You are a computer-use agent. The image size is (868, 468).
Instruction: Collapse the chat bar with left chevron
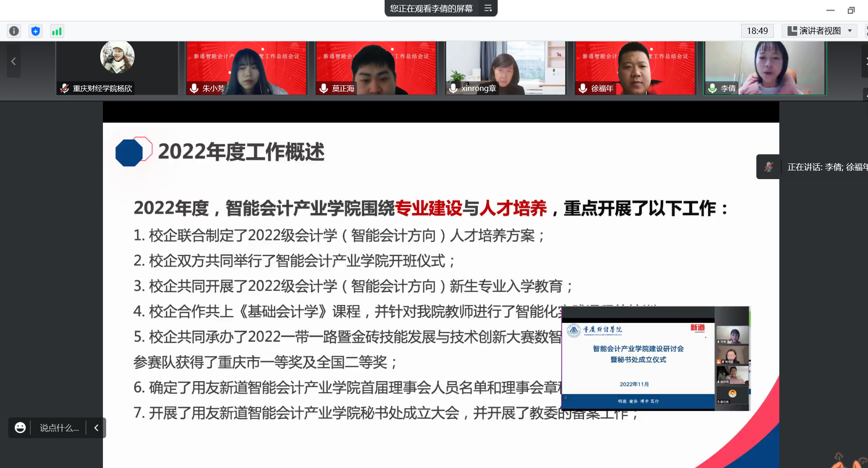96,428
